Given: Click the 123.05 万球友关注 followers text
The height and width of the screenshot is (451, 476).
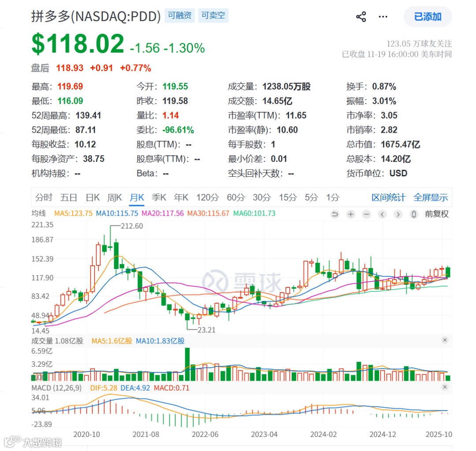Looking at the screenshot, I should (419, 44).
